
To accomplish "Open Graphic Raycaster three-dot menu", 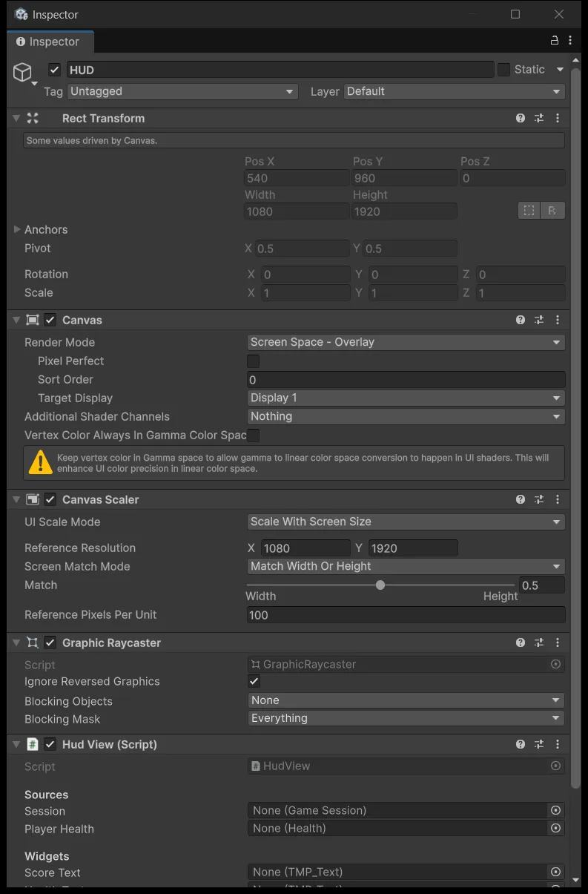I will click(558, 642).
